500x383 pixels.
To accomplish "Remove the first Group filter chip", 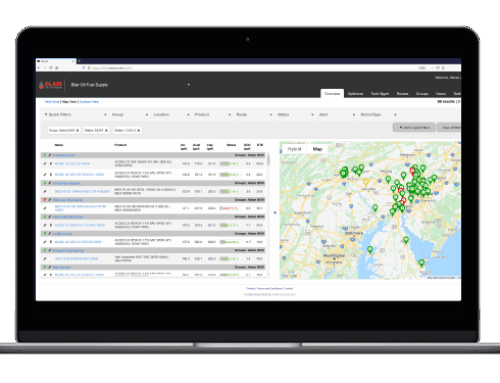I will [77, 130].
